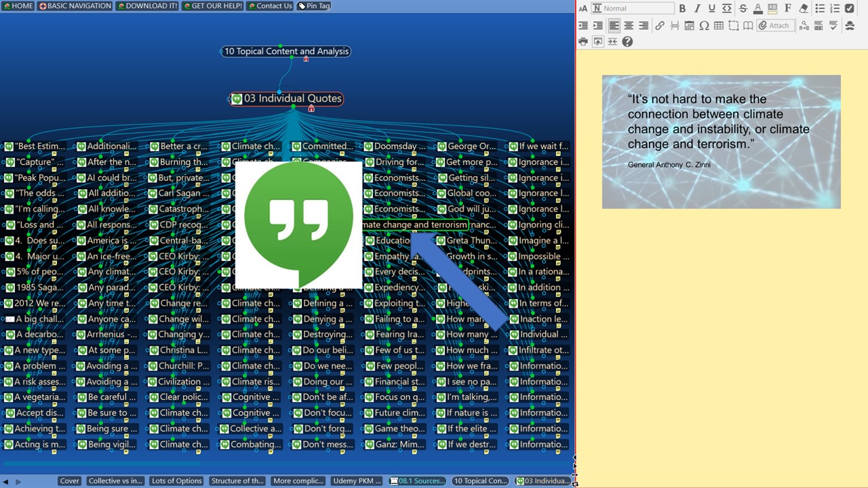Apply strikethrough to note text

[743, 8]
